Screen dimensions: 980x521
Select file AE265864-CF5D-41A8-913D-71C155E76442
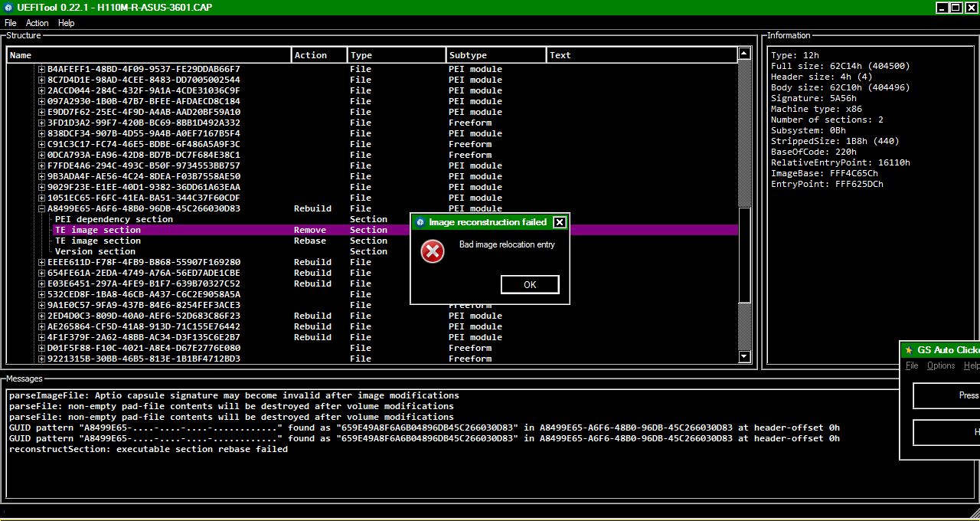(144, 326)
